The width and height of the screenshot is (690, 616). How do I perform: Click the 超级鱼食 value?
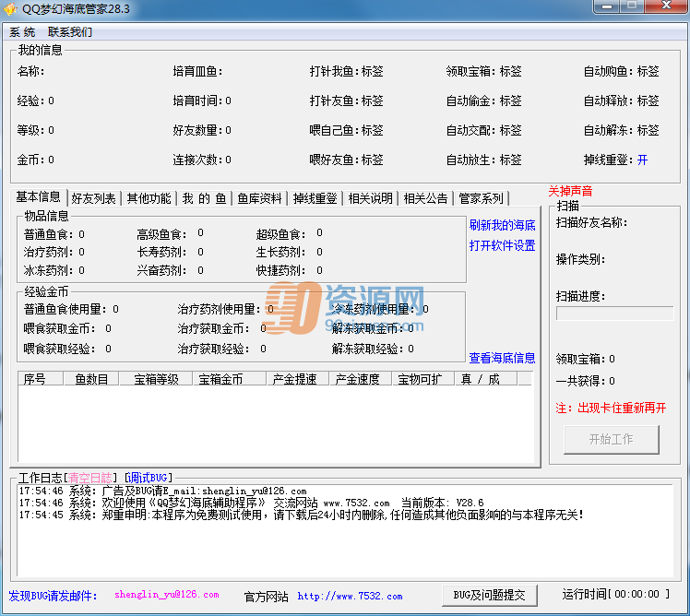pos(319,232)
